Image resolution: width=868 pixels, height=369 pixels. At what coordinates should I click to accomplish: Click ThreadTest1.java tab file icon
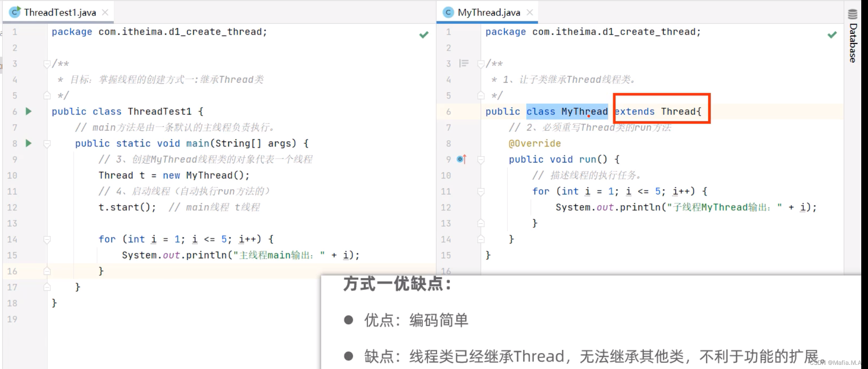pos(15,12)
